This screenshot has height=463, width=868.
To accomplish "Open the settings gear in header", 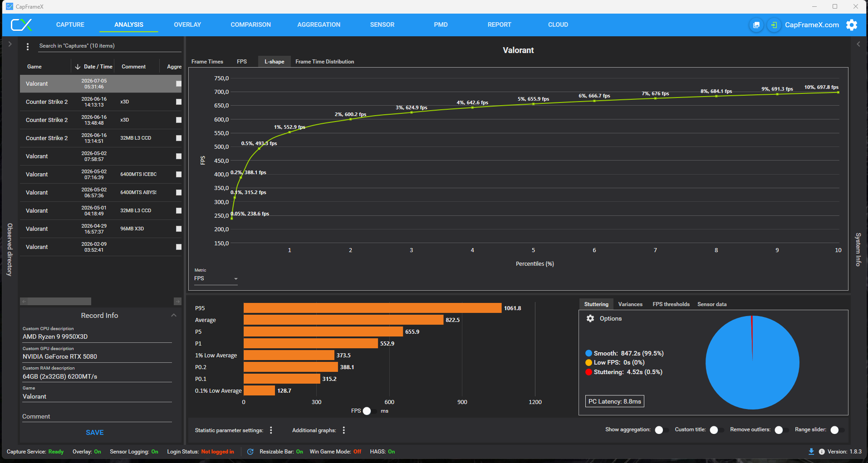I will point(852,25).
